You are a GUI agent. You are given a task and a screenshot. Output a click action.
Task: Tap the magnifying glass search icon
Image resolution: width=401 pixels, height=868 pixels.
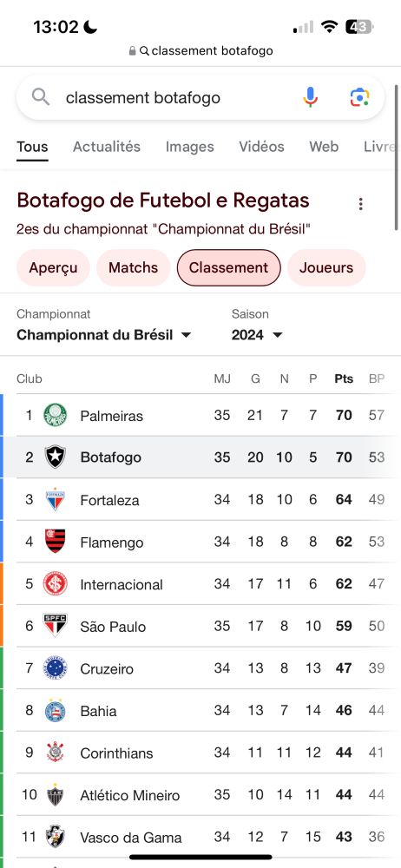41,97
